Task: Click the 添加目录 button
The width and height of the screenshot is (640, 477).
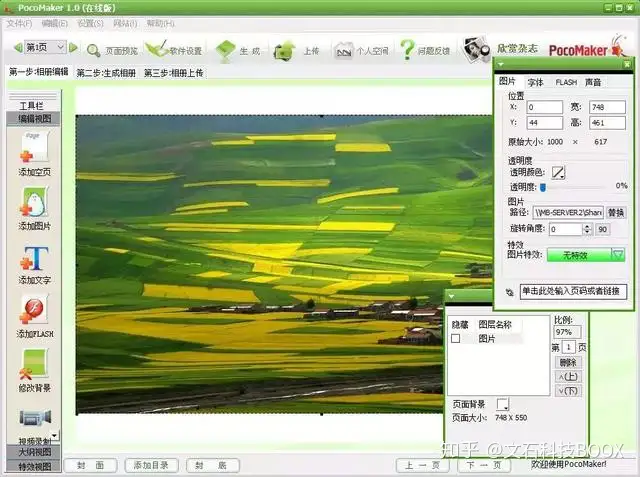Action: pyautogui.click(x=151, y=465)
